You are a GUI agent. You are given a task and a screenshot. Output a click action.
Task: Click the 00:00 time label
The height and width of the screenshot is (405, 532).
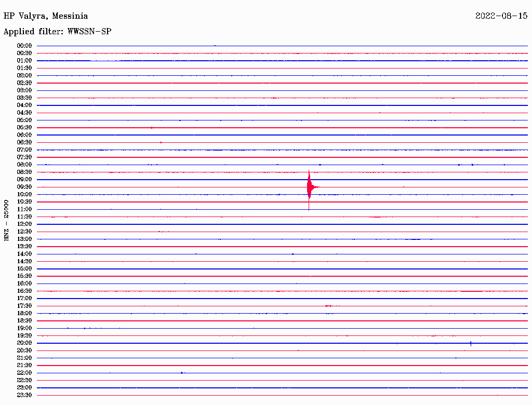[x=24, y=46]
